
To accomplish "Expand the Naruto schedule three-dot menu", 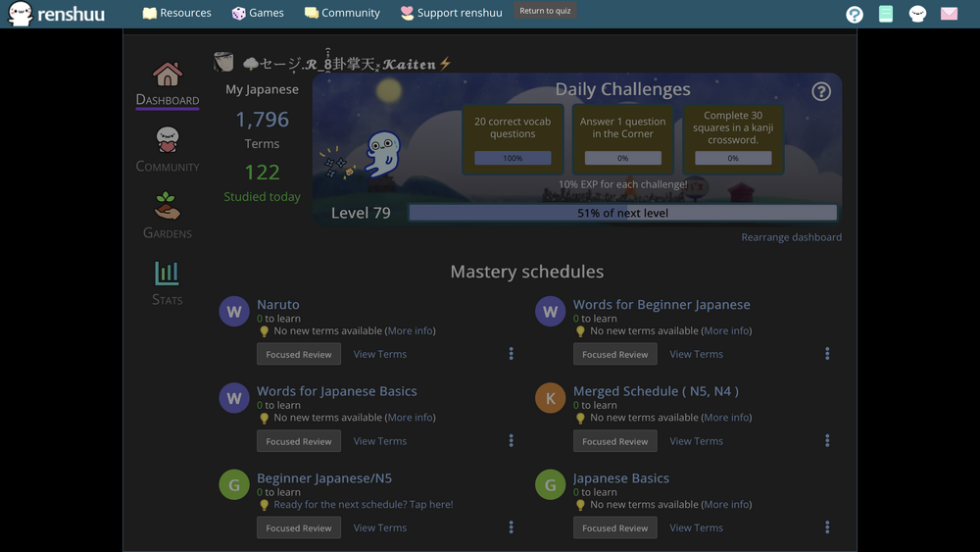I will pos(511,354).
